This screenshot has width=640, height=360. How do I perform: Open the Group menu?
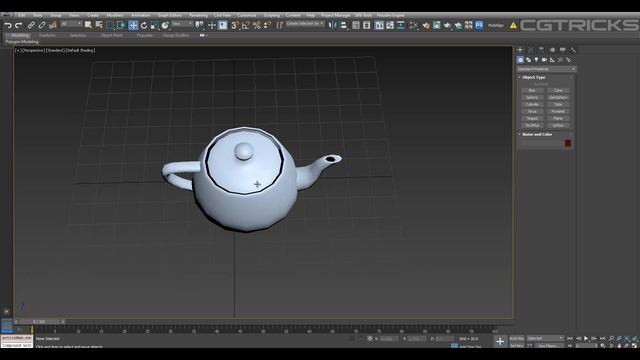(x=56, y=16)
